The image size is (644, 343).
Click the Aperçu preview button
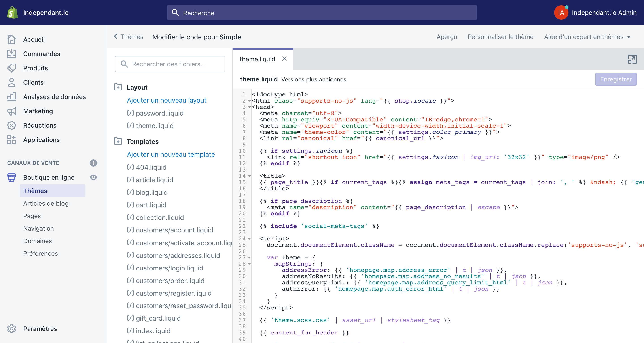click(x=447, y=37)
